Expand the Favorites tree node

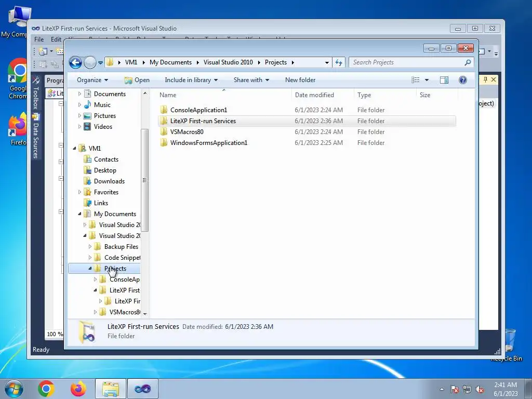(x=79, y=192)
